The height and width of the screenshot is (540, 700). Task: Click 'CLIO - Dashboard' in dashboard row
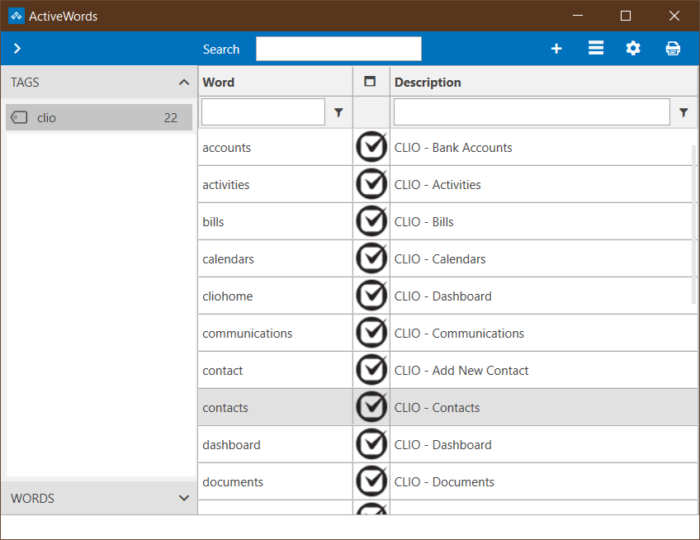click(x=443, y=445)
